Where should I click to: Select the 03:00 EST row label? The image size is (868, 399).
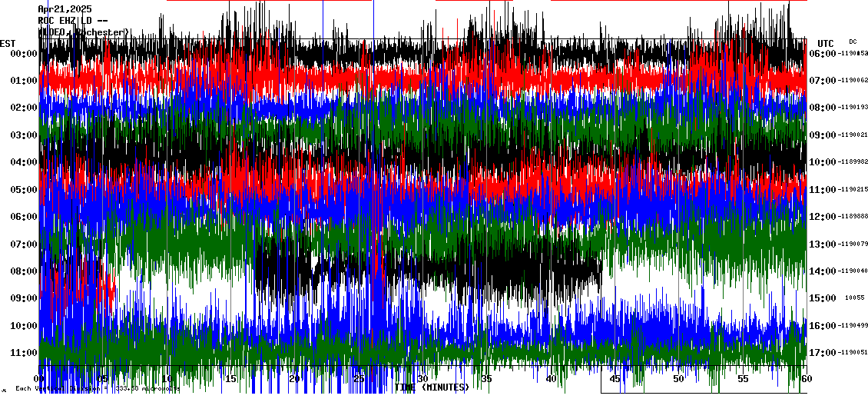click(x=25, y=135)
